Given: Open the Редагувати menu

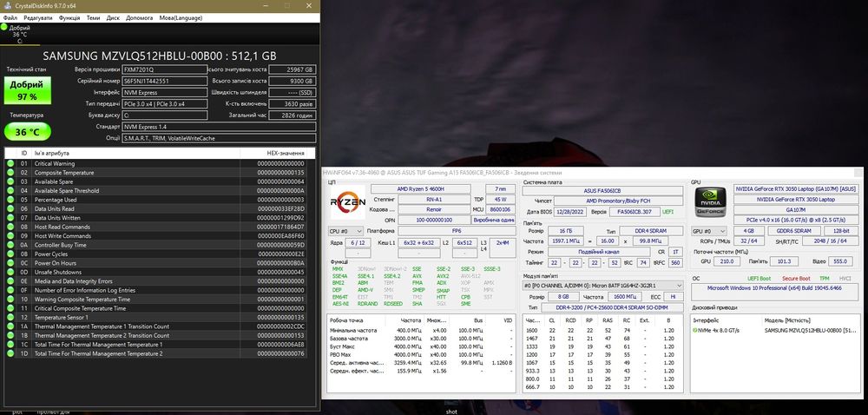Looking at the screenshot, I should (x=38, y=17).
